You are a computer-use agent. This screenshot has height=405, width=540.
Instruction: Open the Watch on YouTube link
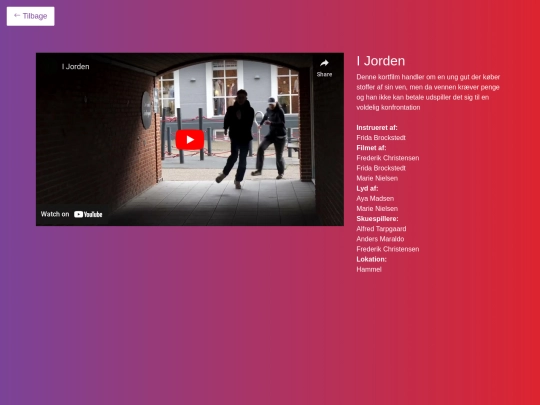click(72, 214)
